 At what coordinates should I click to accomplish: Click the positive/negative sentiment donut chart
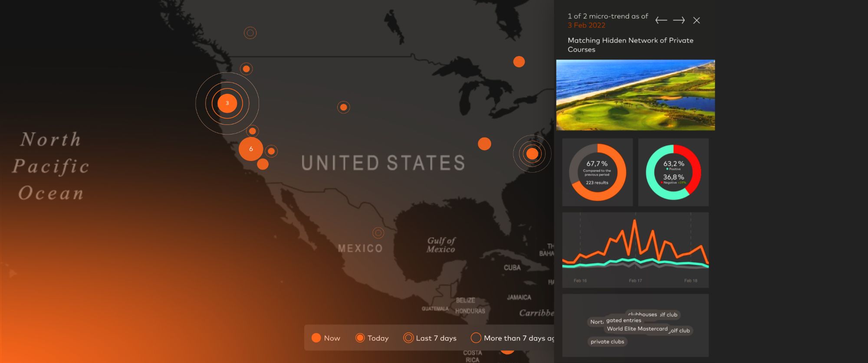pyautogui.click(x=673, y=172)
